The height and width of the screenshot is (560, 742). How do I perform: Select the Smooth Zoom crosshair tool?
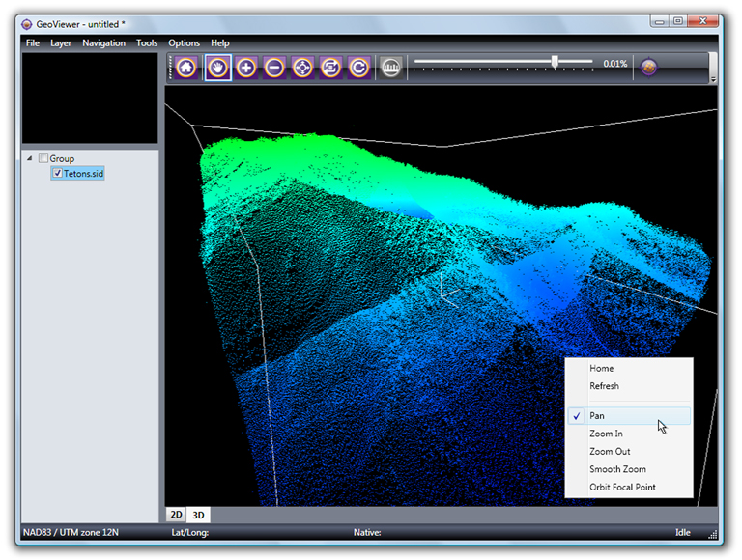pos(302,68)
